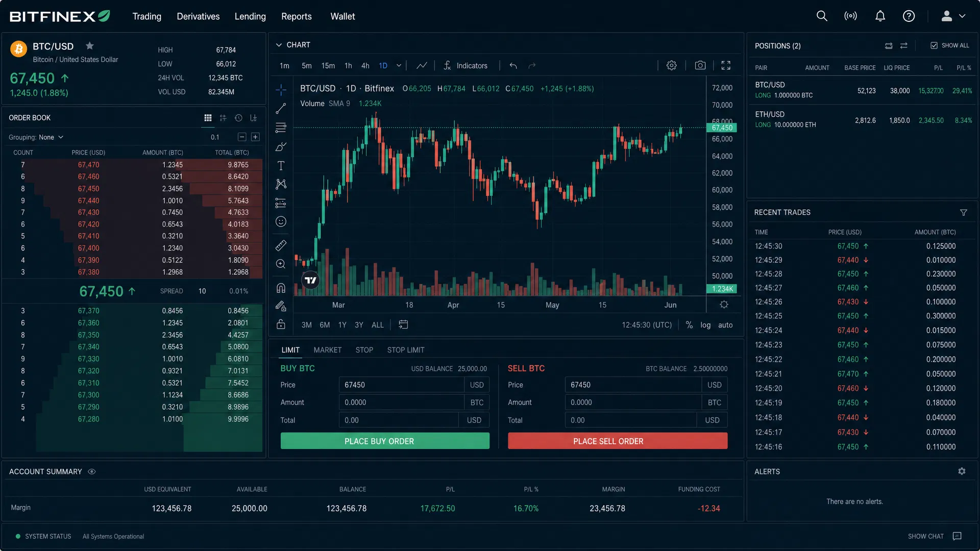Open the go-to-date calendar icon

tap(403, 324)
